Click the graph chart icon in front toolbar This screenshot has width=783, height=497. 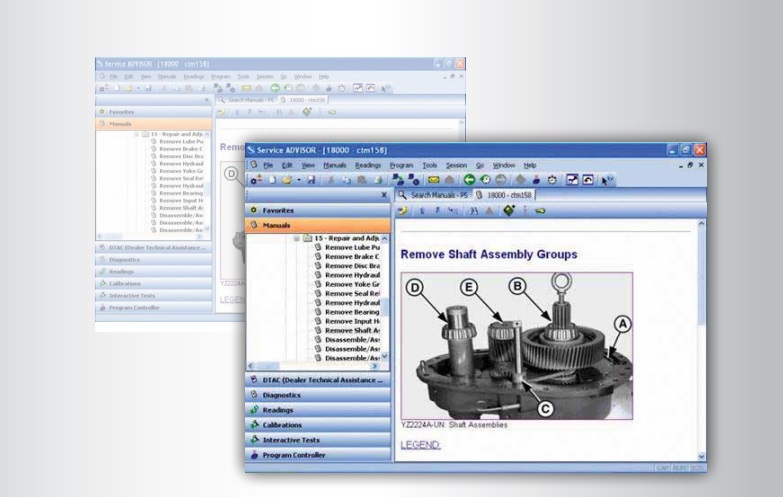coord(572,180)
